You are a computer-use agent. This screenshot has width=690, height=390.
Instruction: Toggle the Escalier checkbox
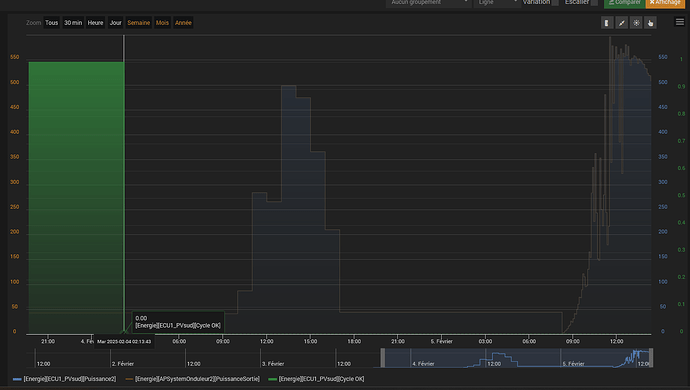(595, 2)
